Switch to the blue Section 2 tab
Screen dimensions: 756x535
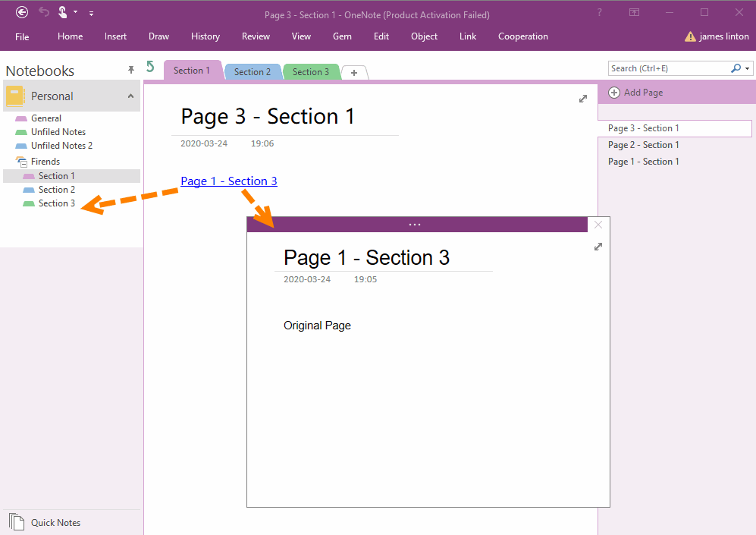pos(253,72)
